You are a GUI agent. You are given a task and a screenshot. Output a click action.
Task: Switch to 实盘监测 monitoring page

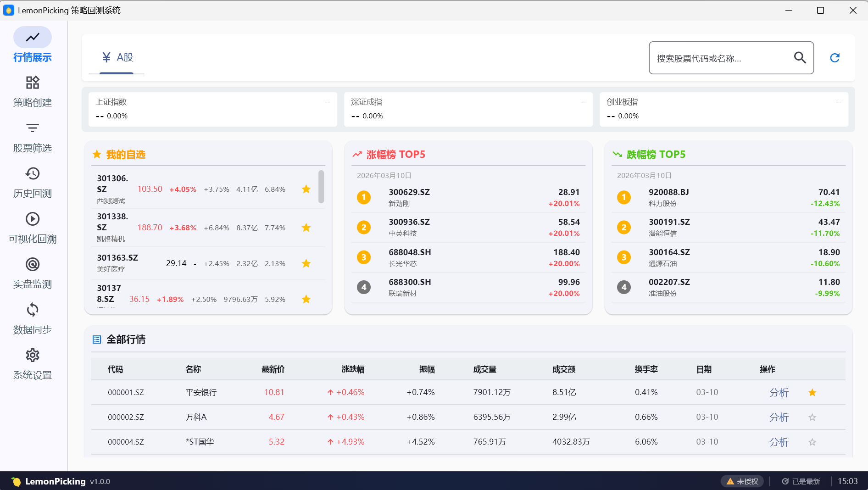(x=32, y=273)
